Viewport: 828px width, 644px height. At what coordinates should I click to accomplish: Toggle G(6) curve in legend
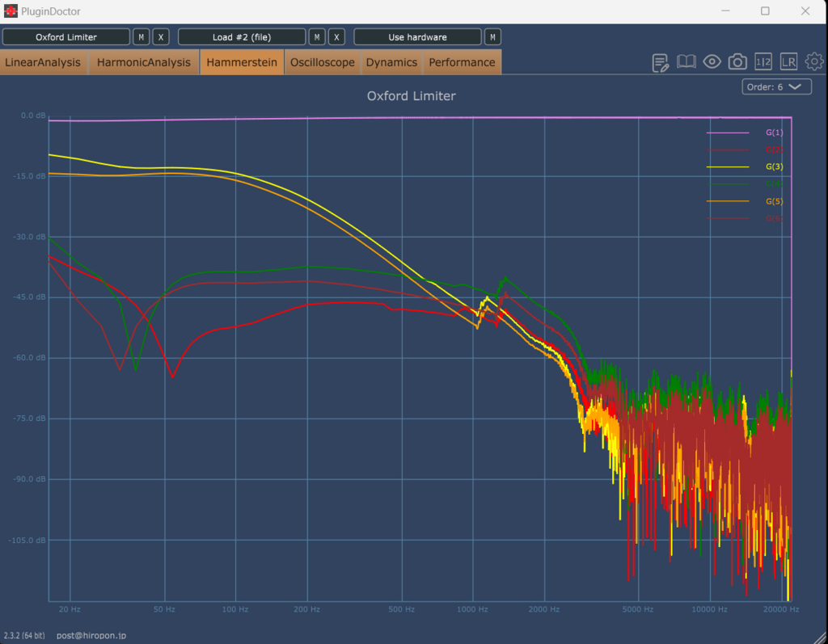[x=745, y=218]
